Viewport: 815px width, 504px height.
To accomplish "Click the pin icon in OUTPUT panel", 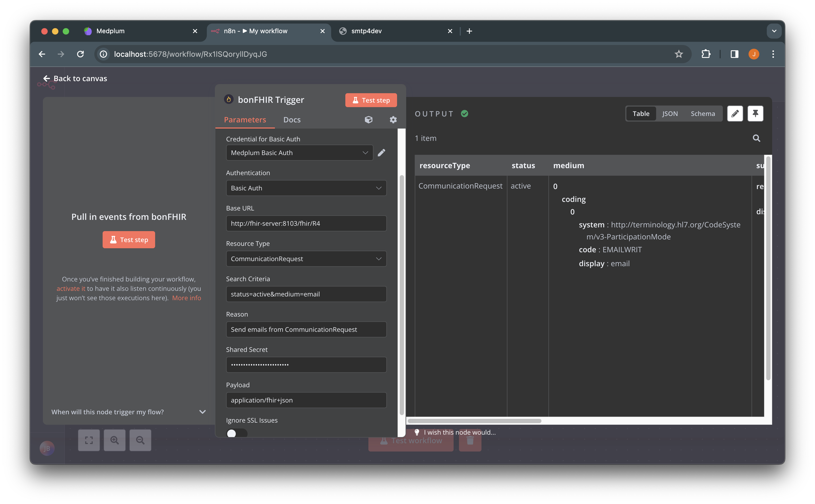I will (755, 114).
